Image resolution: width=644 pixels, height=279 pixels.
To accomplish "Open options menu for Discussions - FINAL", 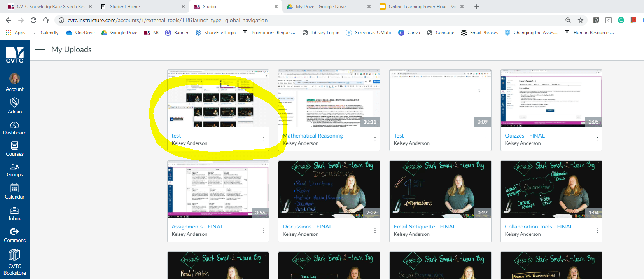I will (x=375, y=230).
